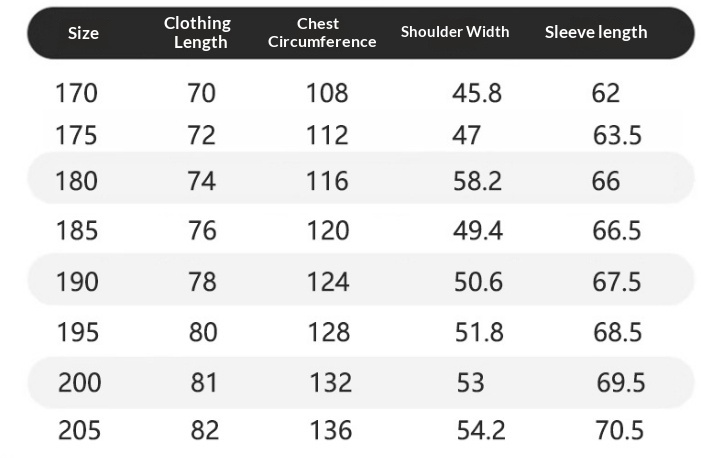Select size 195 row label
This screenshot has width=701, height=458.
(x=78, y=332)
